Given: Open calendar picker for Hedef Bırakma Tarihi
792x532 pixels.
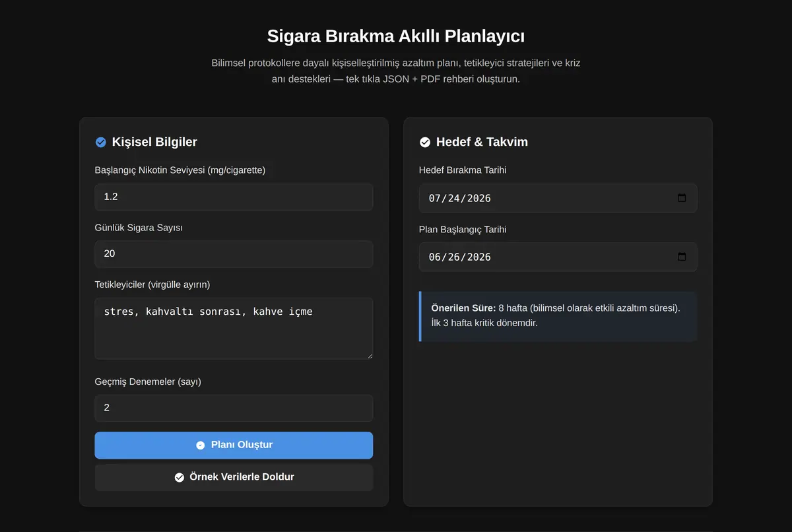Looking at the screenshot, I should [682, 198].
